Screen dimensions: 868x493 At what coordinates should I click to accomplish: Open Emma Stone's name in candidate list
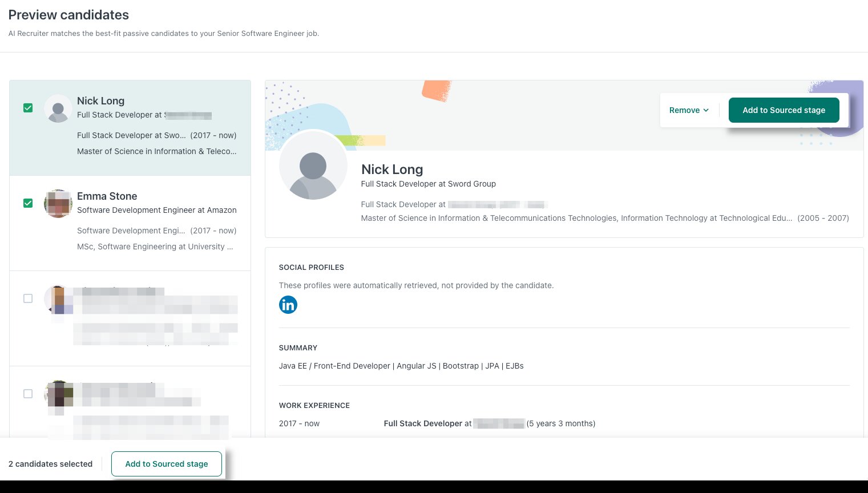tap(107, 196)
